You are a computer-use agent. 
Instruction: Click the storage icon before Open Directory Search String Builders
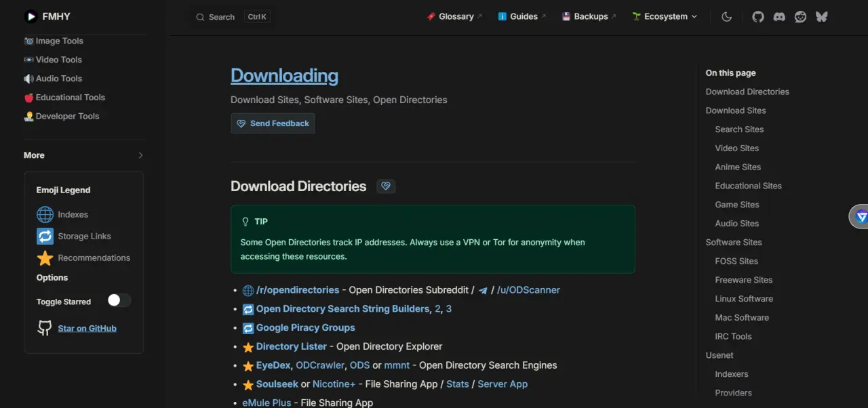pyautogui.click(x=248, y=309)
